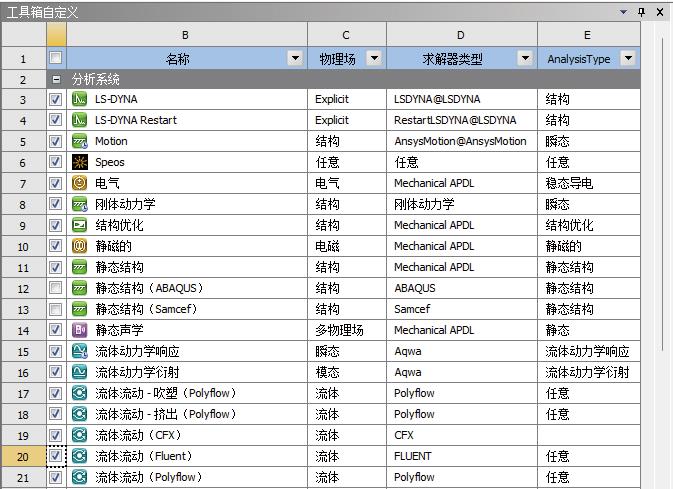
Task: Open the AnalysisType column filter dropdown
Action: pyautogui.click(x=628, y=58)
